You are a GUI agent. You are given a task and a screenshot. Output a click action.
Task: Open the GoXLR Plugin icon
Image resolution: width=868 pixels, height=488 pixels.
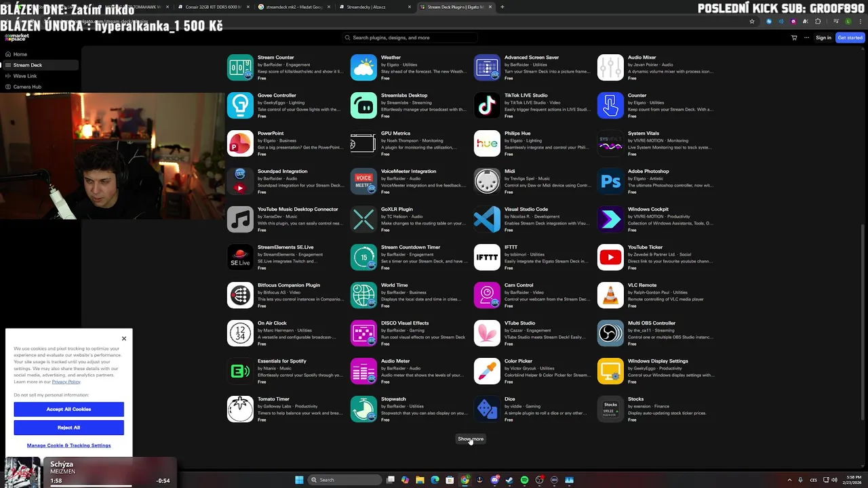[363, 219]
